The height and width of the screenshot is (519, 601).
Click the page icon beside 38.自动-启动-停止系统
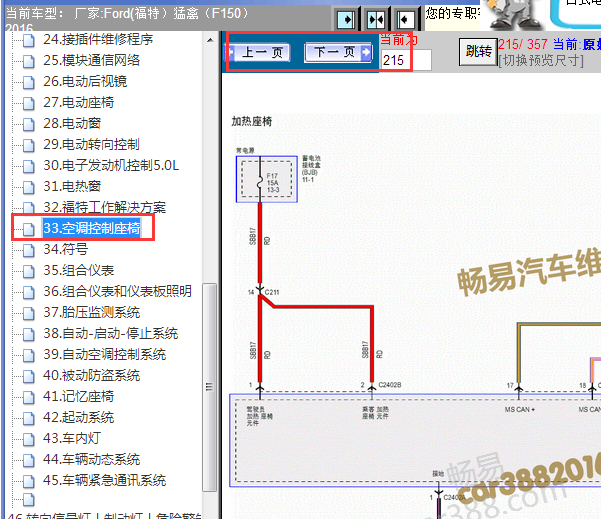[28, 334]
